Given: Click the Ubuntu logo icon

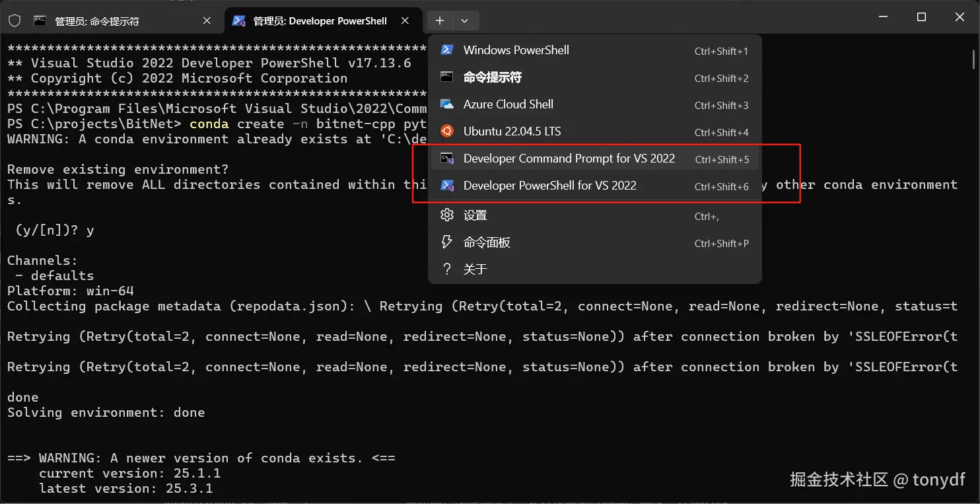Looking at the screenshot, I should pos(447,131).
